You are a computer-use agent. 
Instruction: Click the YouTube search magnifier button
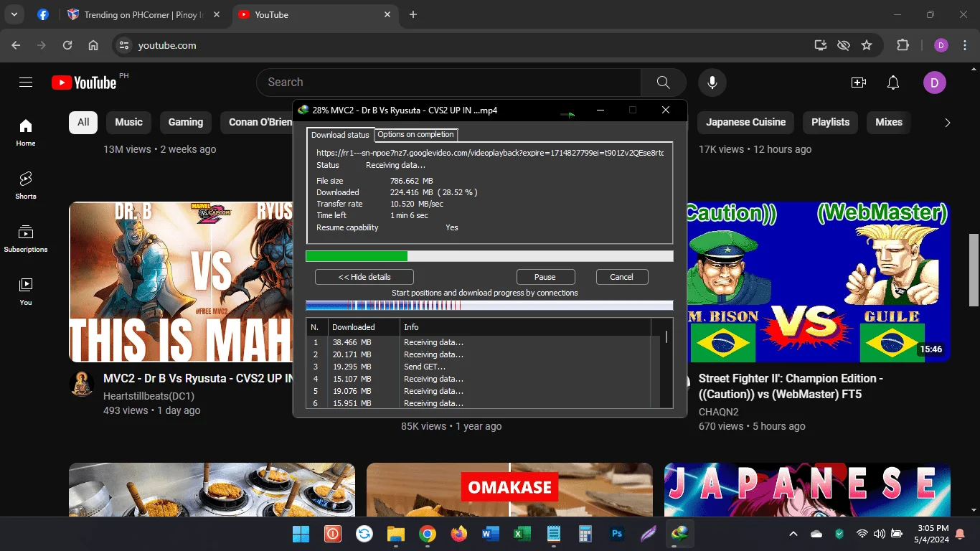[663, 83]
